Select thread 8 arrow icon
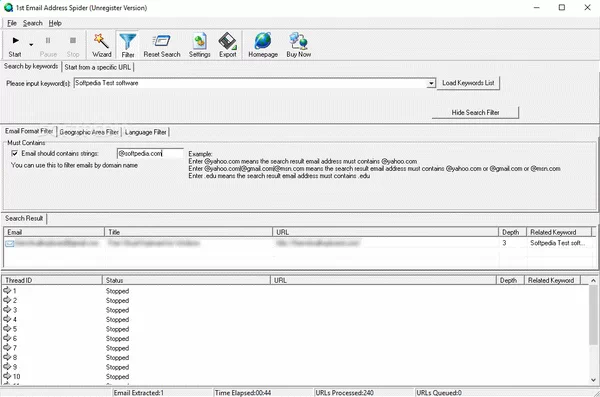Image resolution: width=600 pixels, height=397 pixels. click(7, 357)
